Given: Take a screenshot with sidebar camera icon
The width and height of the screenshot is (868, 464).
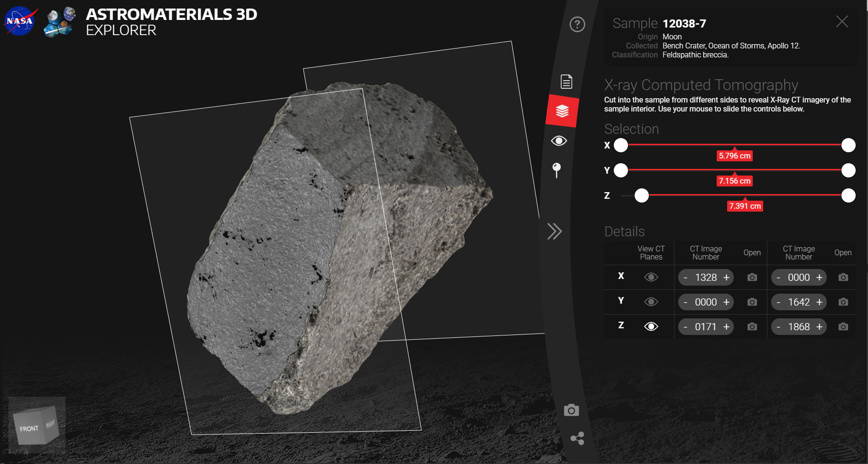Looking at the screenshot, I should 572,410.
